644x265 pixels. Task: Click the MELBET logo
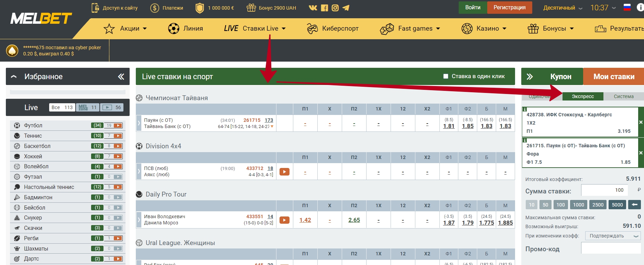[x=41, y=19]
